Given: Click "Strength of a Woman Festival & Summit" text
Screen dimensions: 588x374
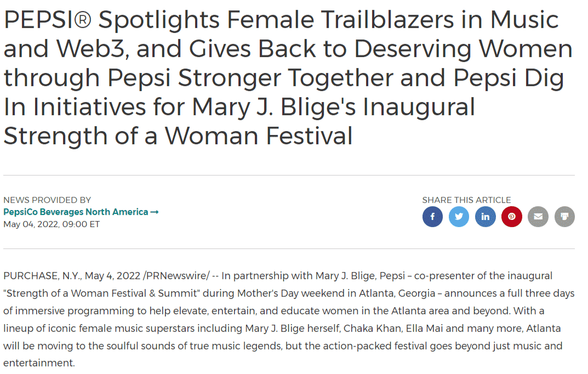Looking at the screenshot, I should tap(101, 293).
